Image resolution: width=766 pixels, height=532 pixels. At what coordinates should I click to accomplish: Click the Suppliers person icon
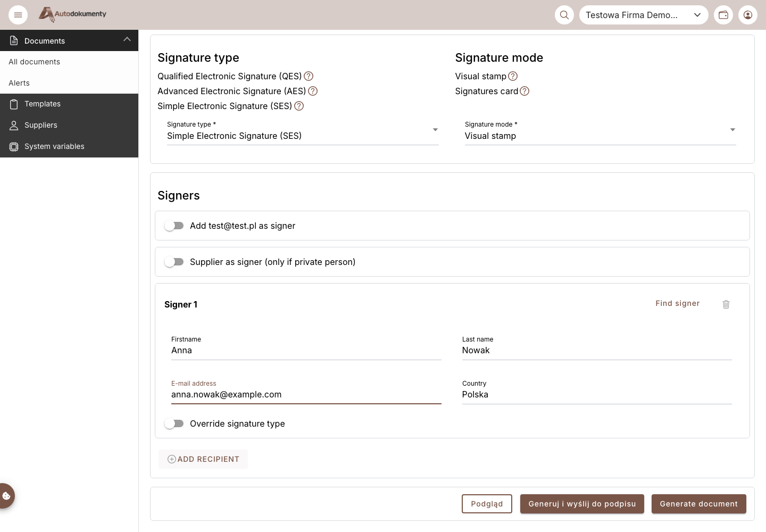point(14,126)
